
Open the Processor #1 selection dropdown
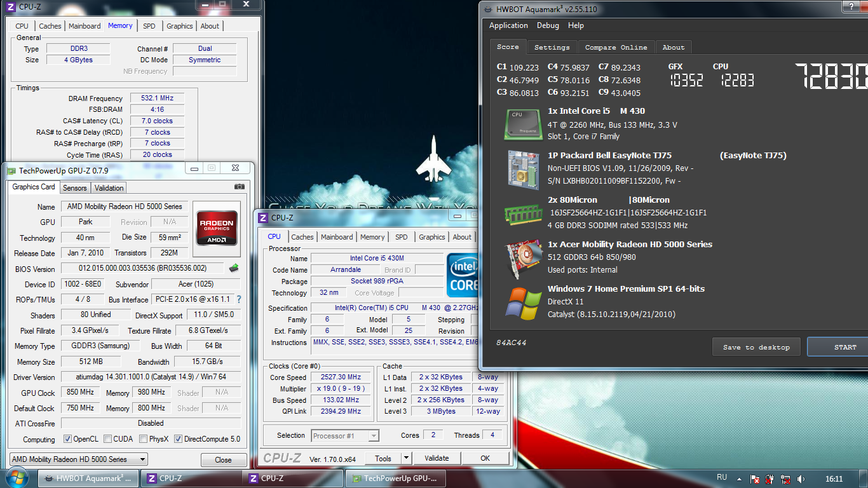(x=345, y=435)
